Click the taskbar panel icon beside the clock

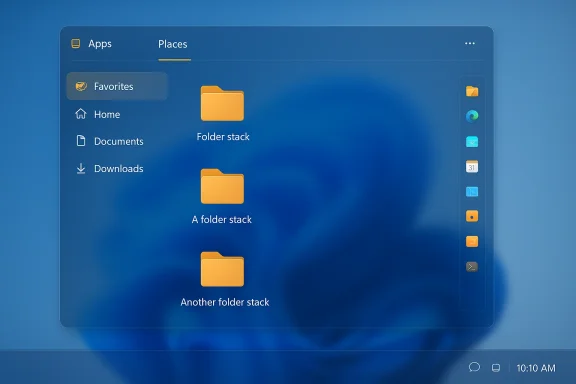[496, 367]
